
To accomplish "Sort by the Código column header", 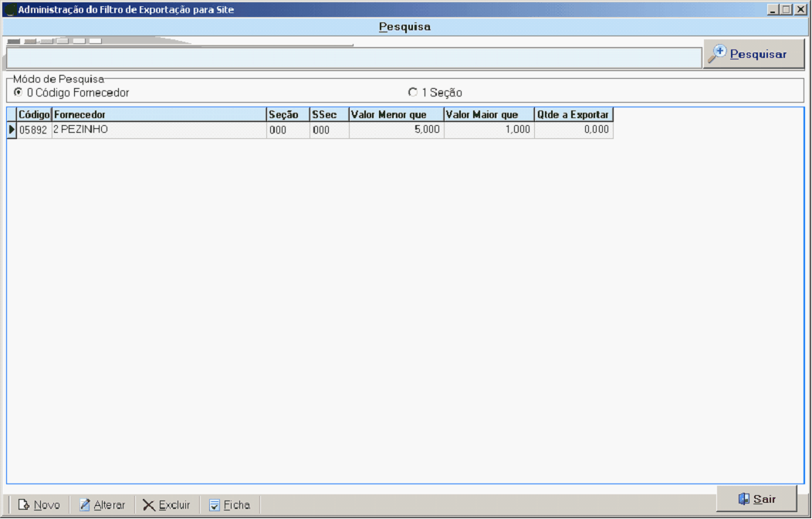I will (34, 114).
